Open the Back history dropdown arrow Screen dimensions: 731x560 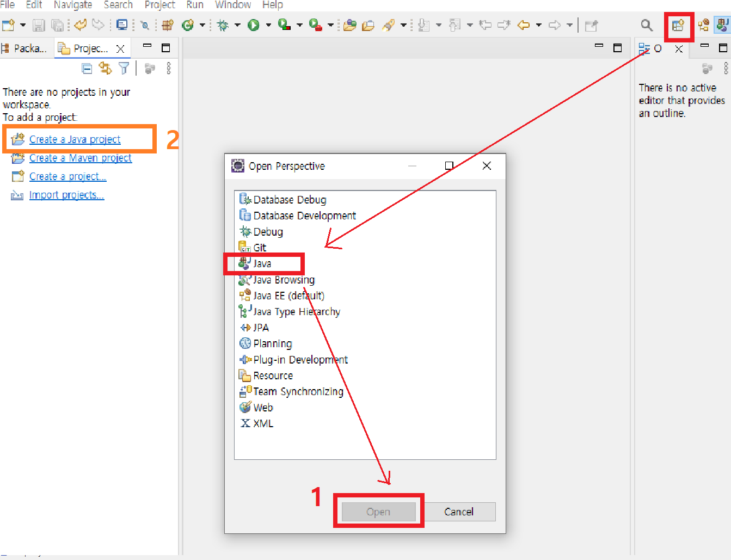(x=539, y=25)
